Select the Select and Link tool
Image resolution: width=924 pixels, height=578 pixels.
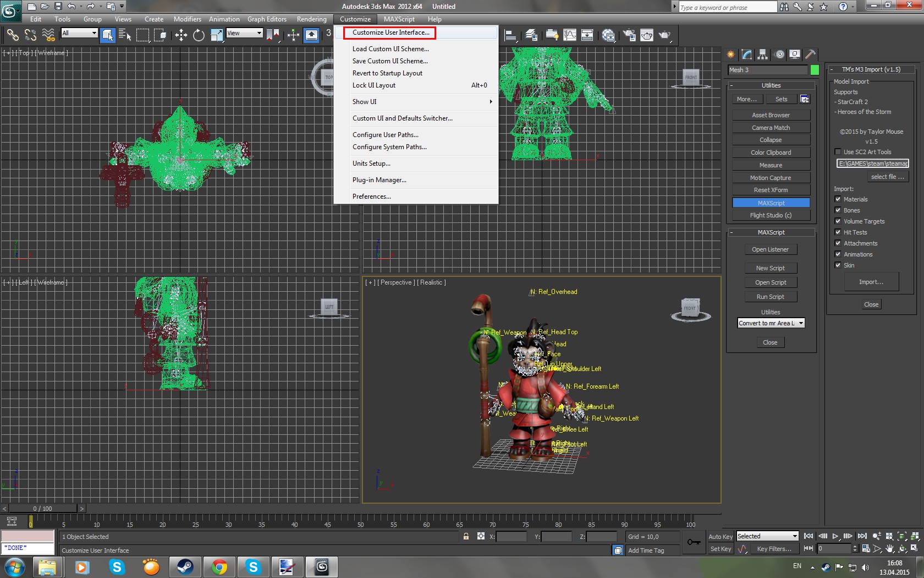click(x=13, y=35)
